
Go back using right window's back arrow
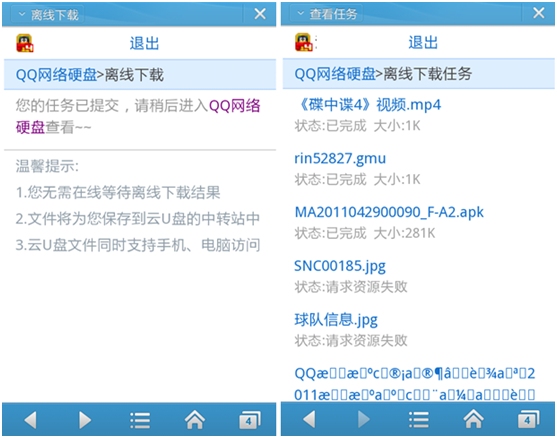[309, 419]
